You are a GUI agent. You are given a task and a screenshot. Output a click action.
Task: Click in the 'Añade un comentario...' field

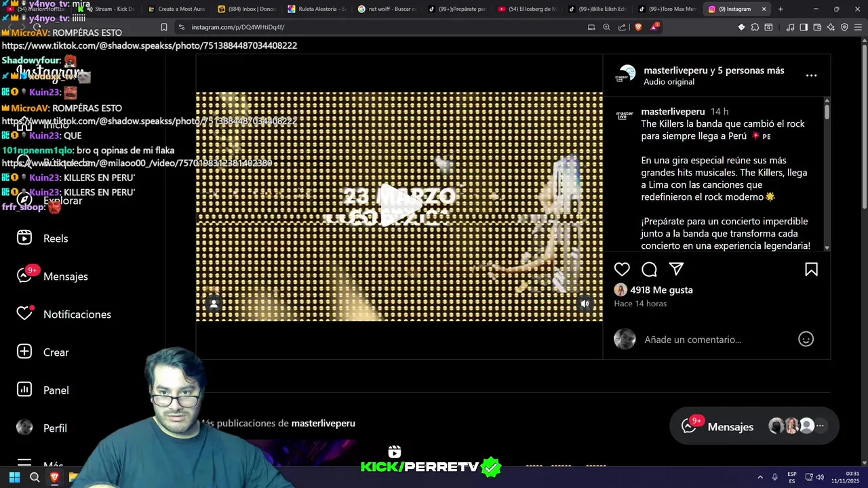(x=715, y=340)
